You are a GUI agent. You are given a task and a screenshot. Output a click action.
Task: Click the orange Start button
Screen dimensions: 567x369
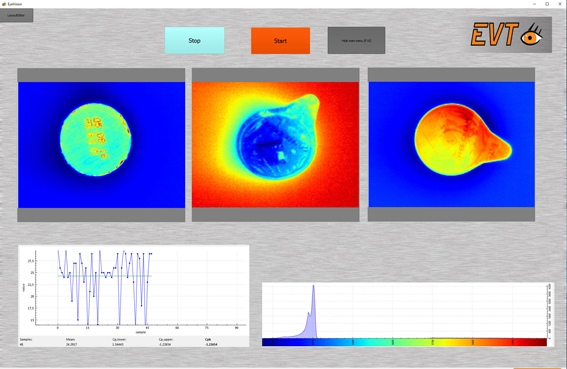tap(280, 41)
